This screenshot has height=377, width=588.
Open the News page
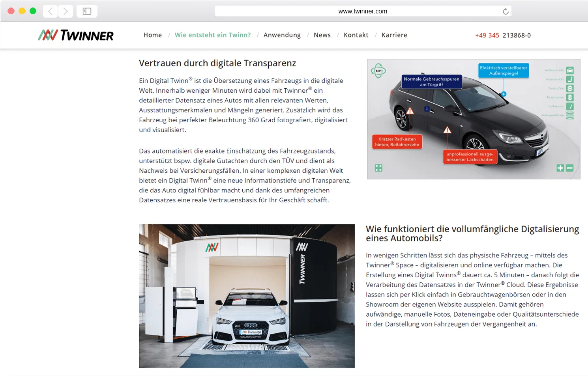[x=322, y=35]
